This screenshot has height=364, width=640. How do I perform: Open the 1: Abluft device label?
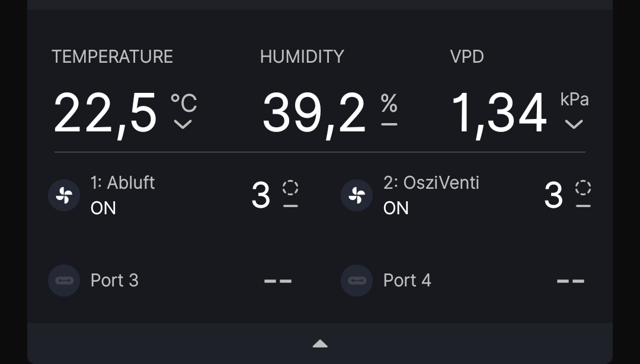pos(123,182)
